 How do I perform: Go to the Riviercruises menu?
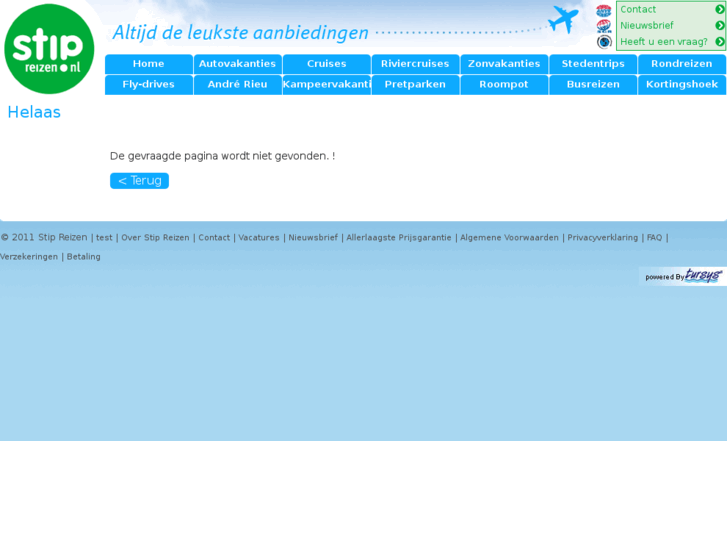[x=415, y=64]
